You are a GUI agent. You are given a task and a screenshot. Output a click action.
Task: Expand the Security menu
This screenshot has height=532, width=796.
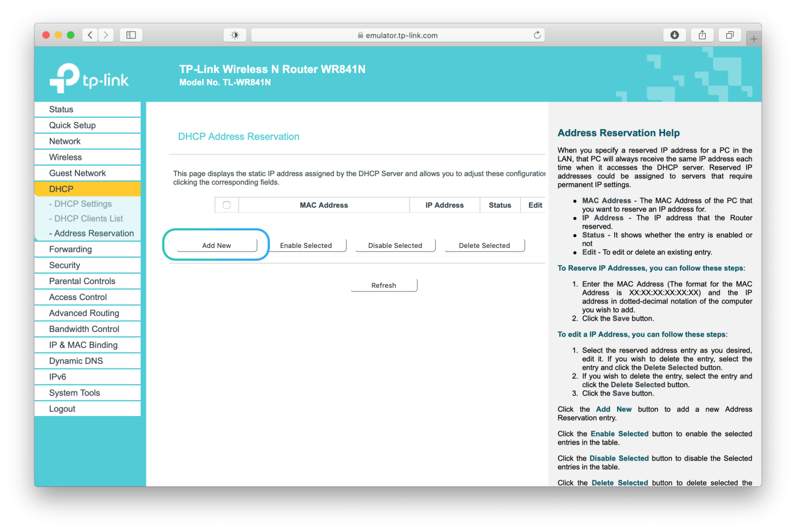pos(87,265)
